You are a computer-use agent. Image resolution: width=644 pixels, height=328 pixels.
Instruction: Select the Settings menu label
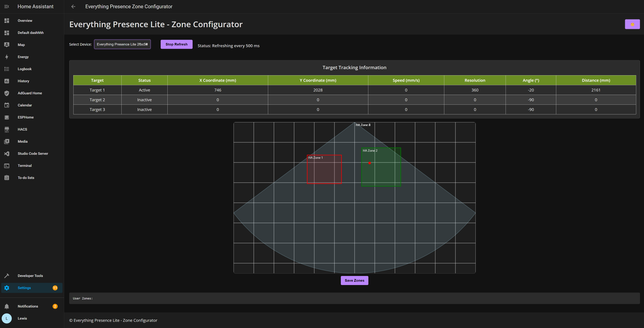click(x=24, y=288)
